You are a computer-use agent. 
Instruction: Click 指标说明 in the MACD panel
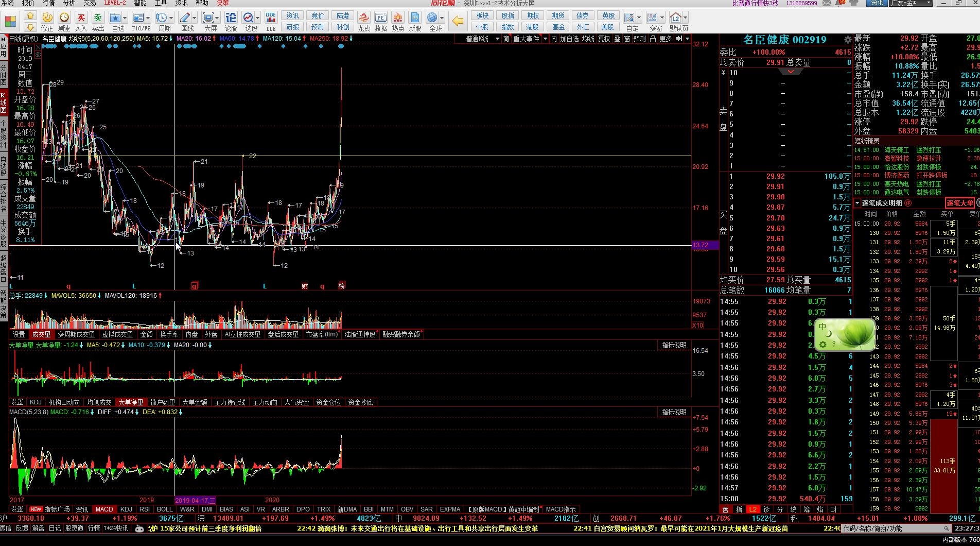pos(674,412)
